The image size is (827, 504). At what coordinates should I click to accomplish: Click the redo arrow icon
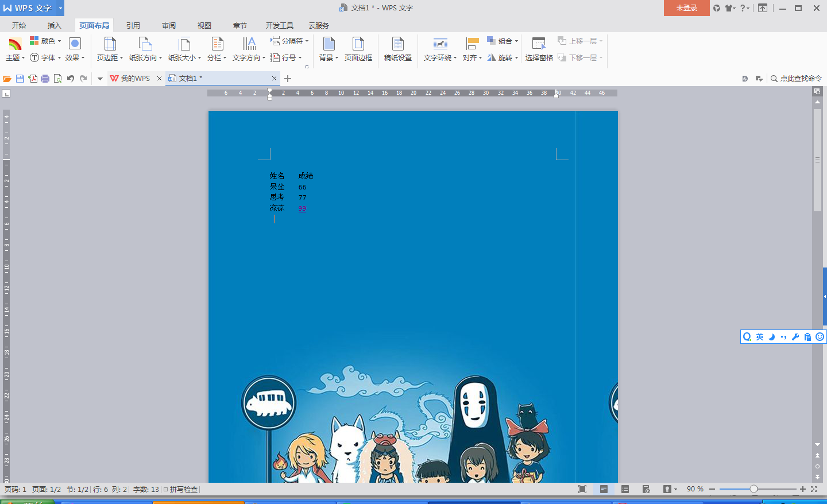point(83,79)
